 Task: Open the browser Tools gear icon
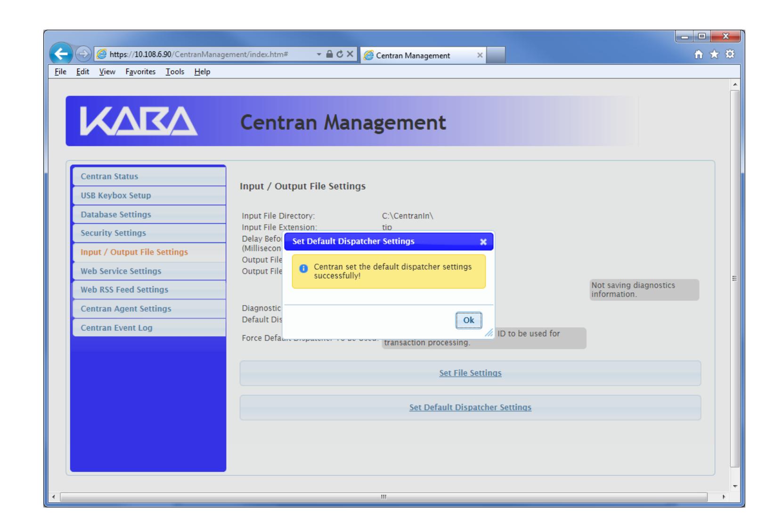(730, 55)
